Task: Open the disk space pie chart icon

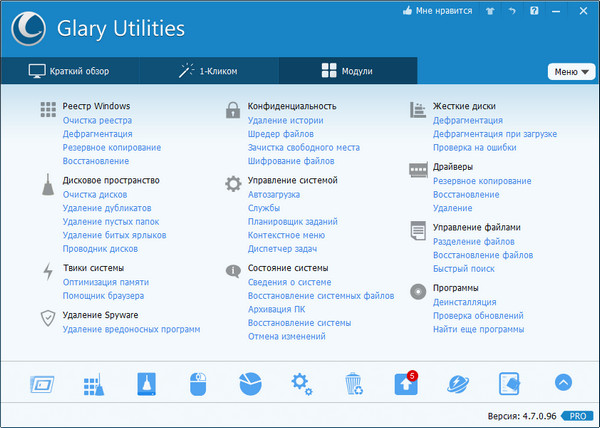Action: (x=249, y=382)
